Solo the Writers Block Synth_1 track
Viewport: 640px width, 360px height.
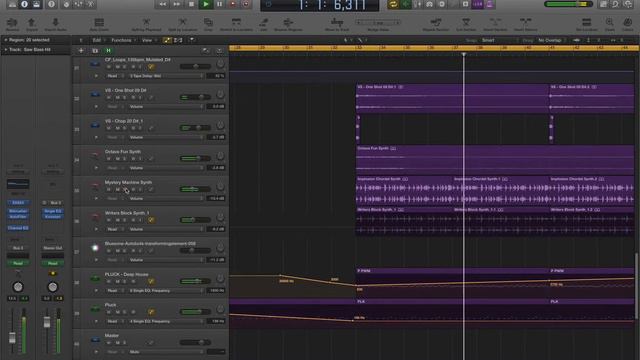(125, 220)
